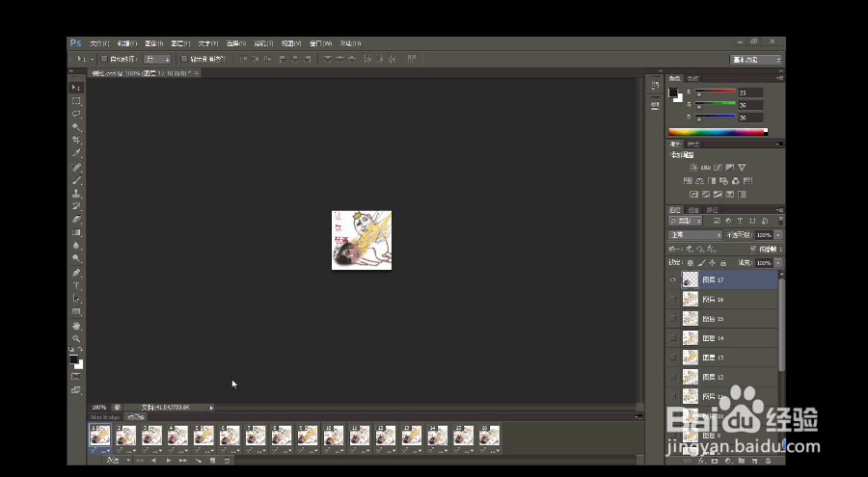Open the Filter menu
The width and height of the screenshot is (868, 477).
click(x=263, y=43)
